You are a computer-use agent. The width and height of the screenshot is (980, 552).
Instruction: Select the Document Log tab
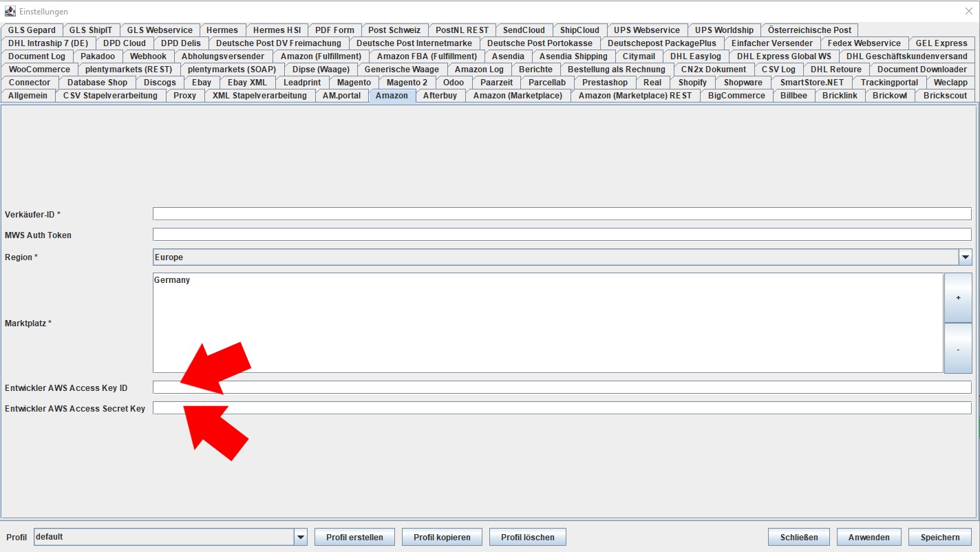[x=37, y=56]
